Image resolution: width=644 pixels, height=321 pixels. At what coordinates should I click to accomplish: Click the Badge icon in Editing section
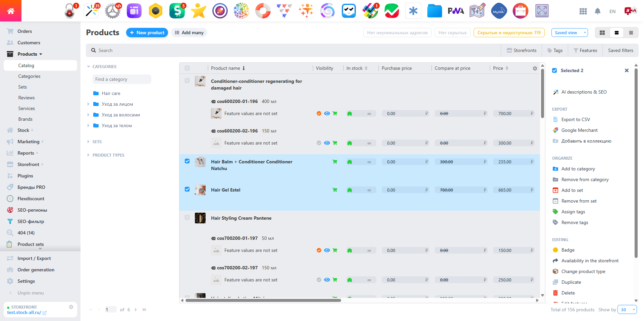click(556, 250)
